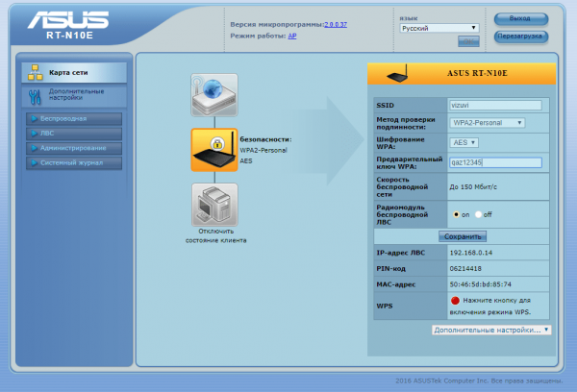This screenshot has height=392, width=577.
Task: Open the Беспроводная settings menu
Action: pos(74,119)
